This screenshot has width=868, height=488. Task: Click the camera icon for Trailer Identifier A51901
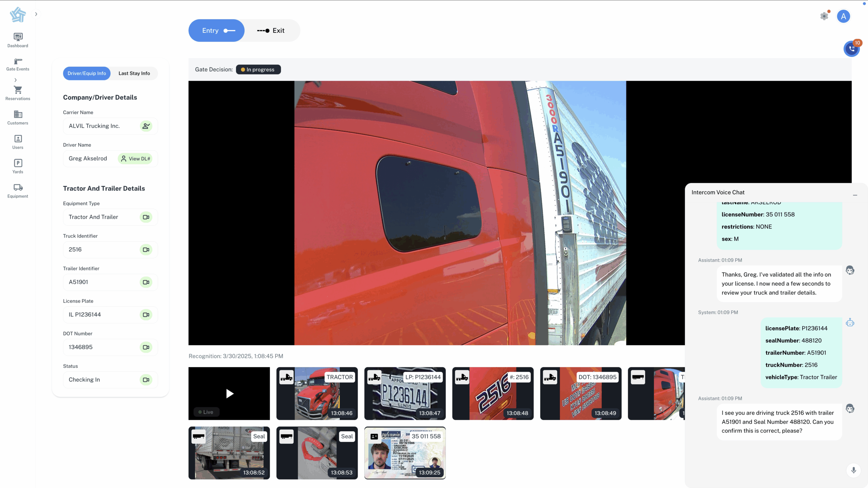pos(146,282)
